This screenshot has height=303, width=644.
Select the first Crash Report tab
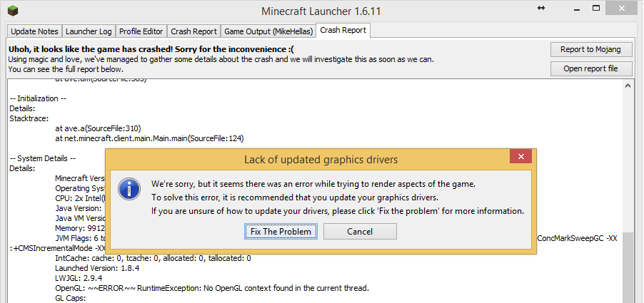(x=194, y=31)
